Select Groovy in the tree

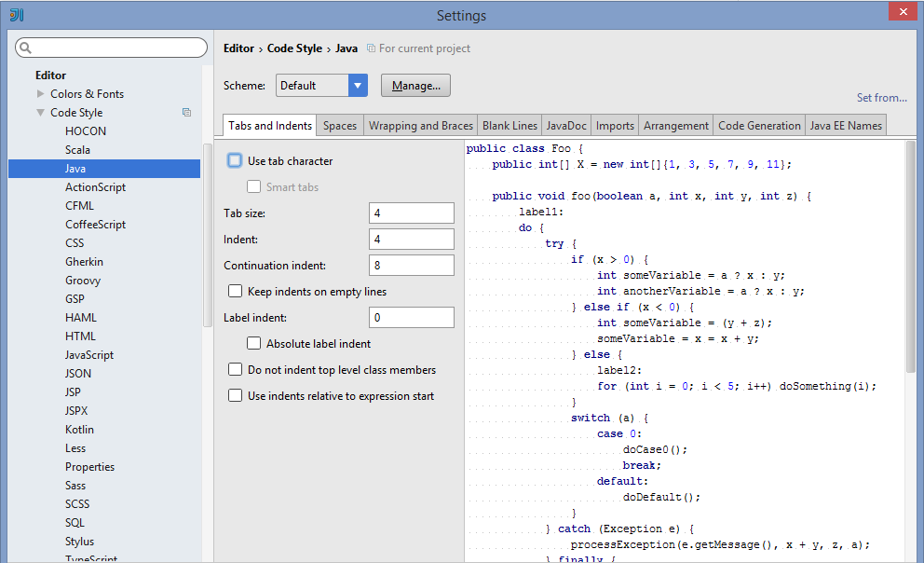point(83,280)
